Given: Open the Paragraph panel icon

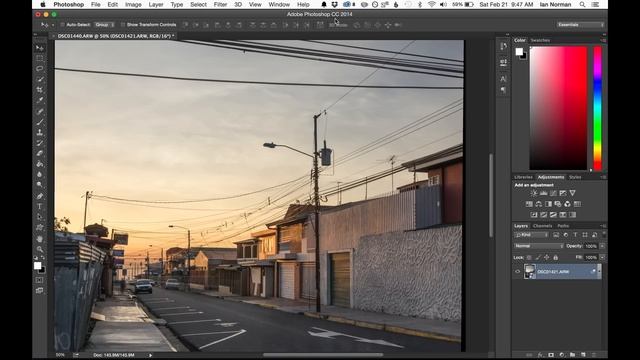Looking at the screenshot, I should [x=503, y=90].
